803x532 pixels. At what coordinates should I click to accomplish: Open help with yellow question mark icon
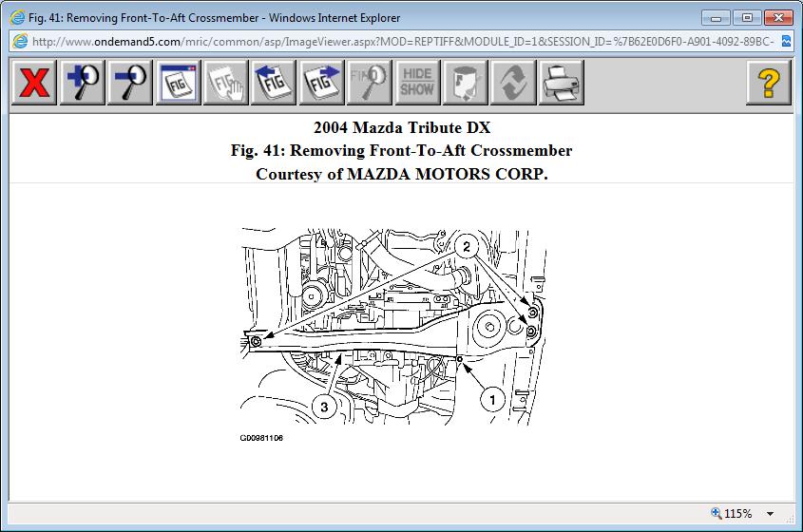[x=769, y=83]
